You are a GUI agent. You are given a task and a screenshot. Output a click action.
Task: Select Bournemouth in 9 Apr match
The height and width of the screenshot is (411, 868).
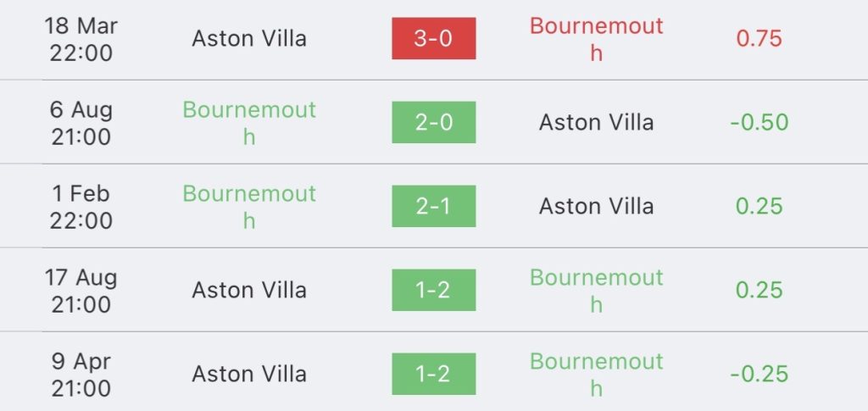point(596,375)
